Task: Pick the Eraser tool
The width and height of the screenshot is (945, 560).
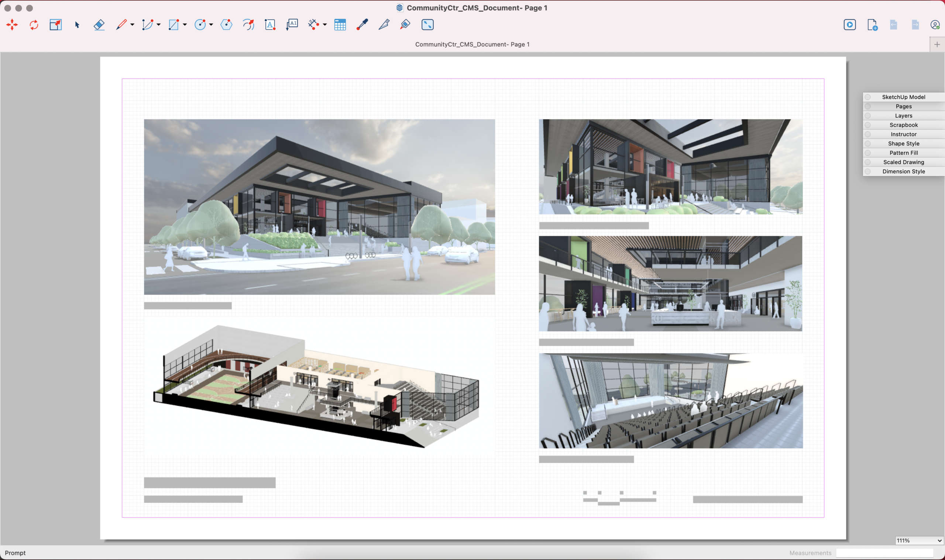Action: 99,25
